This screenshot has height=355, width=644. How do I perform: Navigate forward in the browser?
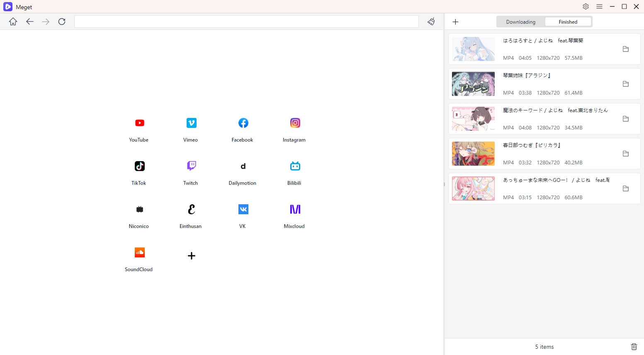(x=46, y=22)
